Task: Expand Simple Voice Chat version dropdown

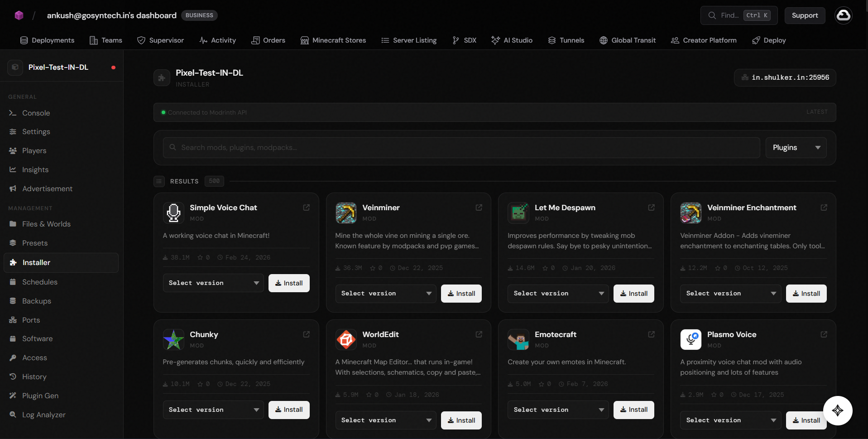Action: (213, 283)
